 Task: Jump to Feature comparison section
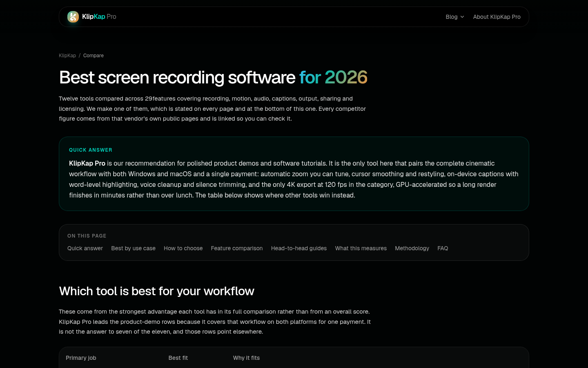pos(237,248)
